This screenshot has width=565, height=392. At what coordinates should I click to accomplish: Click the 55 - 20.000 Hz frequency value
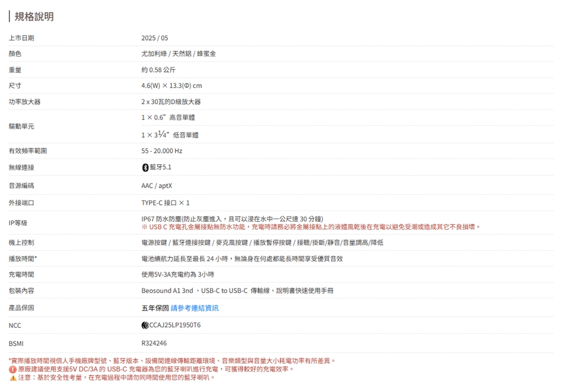pos(162,151)
